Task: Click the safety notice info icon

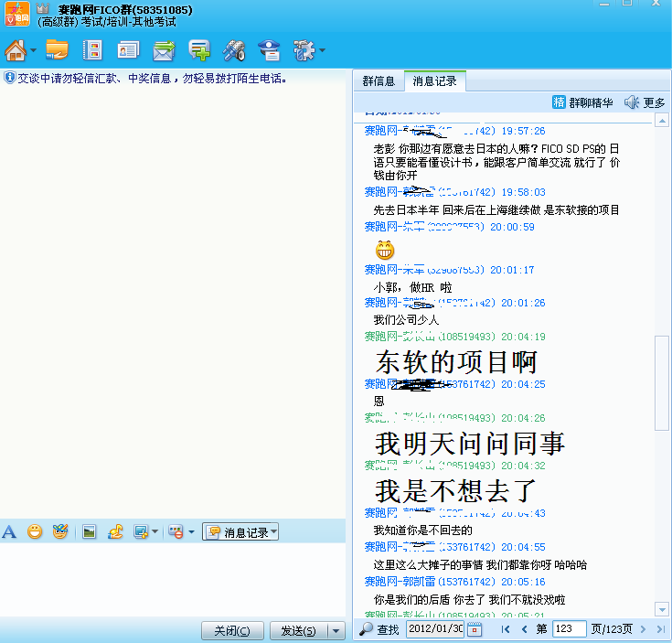Action: (9, 78)
